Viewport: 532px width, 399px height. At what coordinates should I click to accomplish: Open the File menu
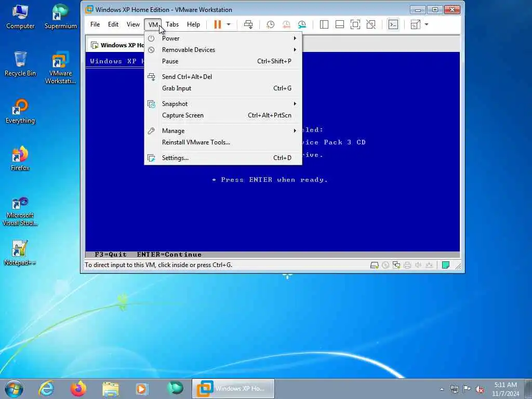pos(95,24)
